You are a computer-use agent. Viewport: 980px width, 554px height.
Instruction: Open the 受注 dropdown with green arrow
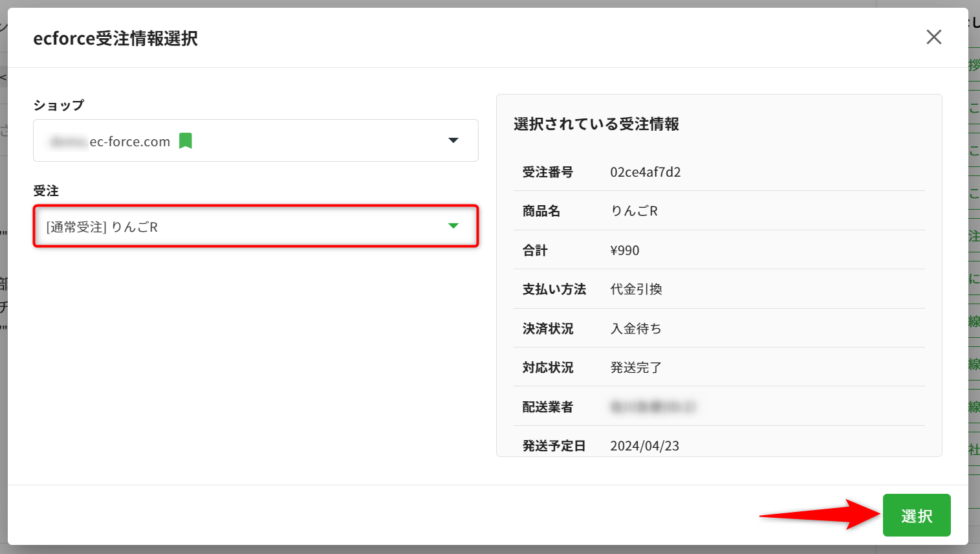[453, 226]
